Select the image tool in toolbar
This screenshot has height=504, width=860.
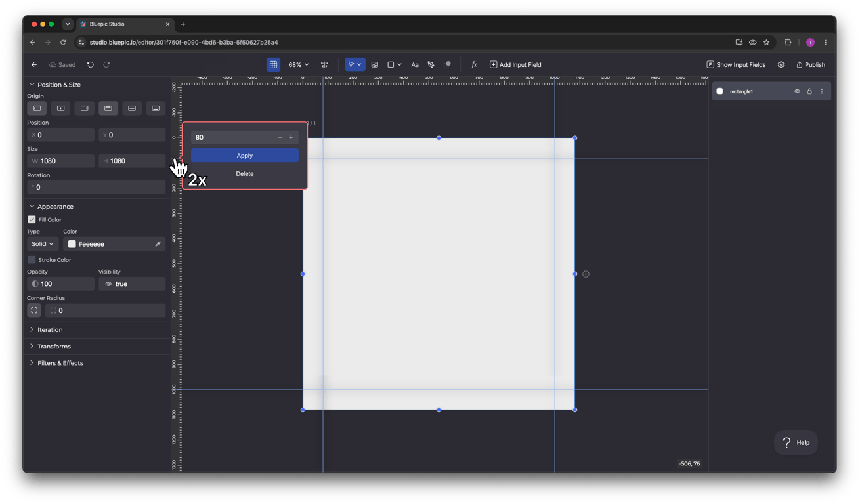click(x=375, y=64)
